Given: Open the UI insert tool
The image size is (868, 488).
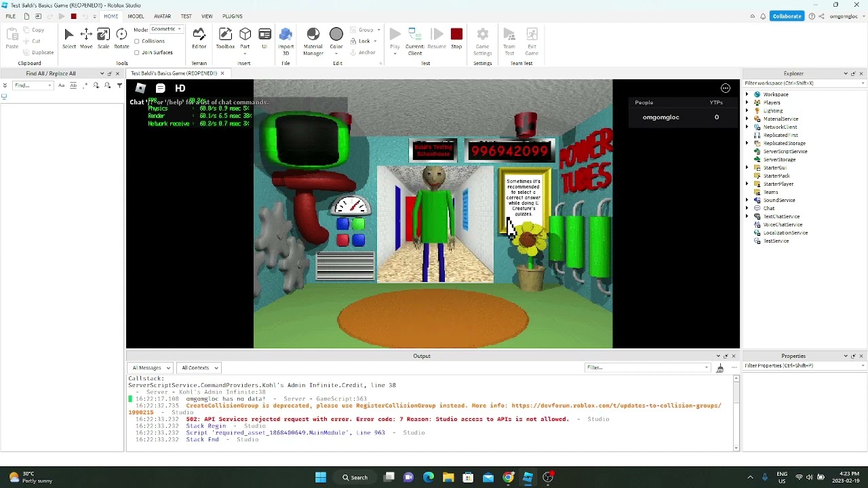Looking at the screenshot, I should (x=264, y=39).
